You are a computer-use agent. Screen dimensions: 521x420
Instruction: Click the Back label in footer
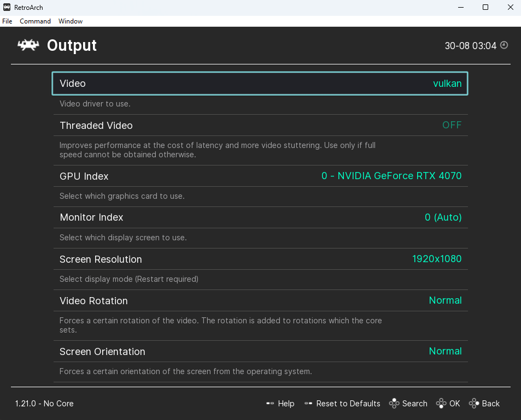491,404
